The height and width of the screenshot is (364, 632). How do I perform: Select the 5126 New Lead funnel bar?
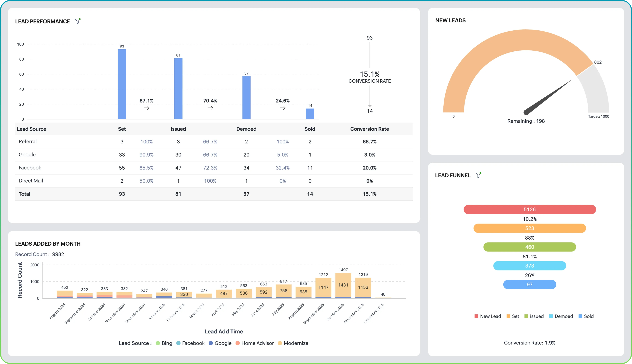tap(529, 210)
